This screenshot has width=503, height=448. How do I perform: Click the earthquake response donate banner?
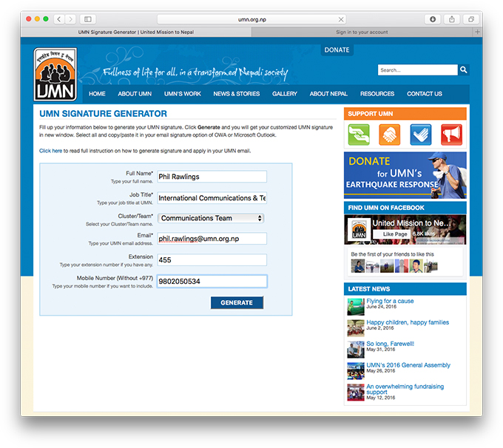click(405, 175)
